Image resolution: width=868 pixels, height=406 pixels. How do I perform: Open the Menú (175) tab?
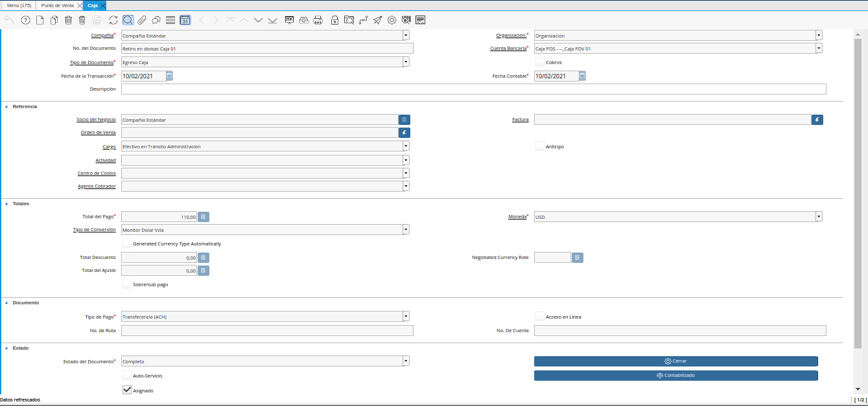tap(19, 5)
